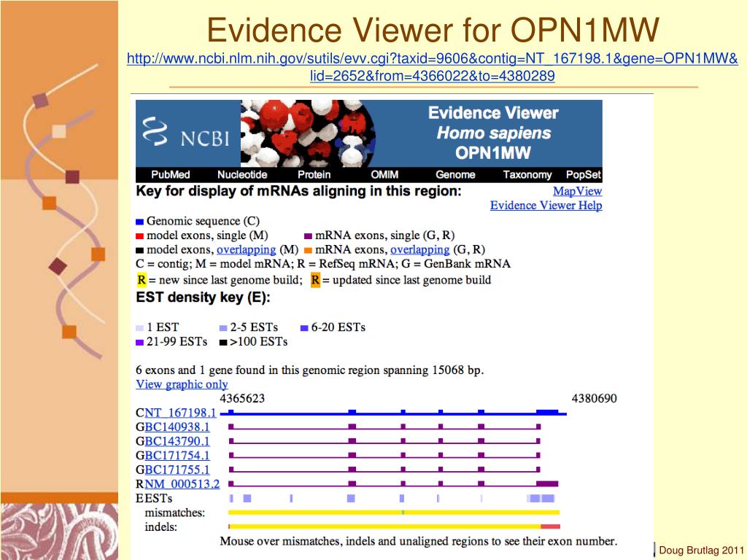This screenshot has width=747, height=560.
Task: Open the Protein menu item
Action: tap(314, 175)
